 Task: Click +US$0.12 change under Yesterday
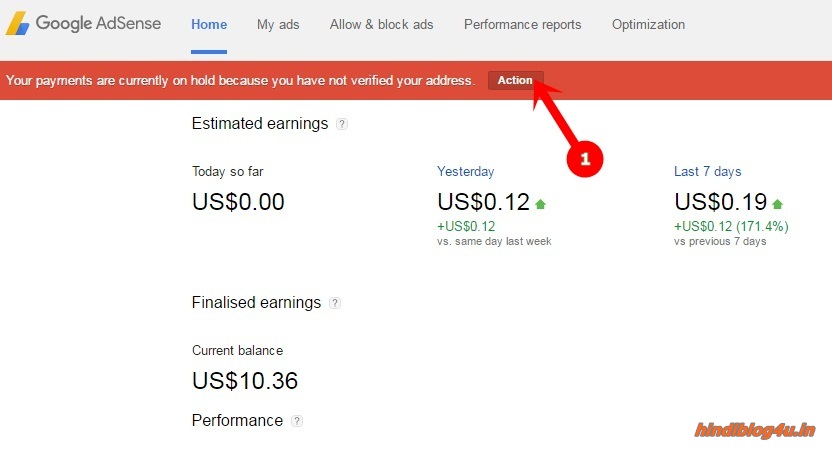click(466, 227)
